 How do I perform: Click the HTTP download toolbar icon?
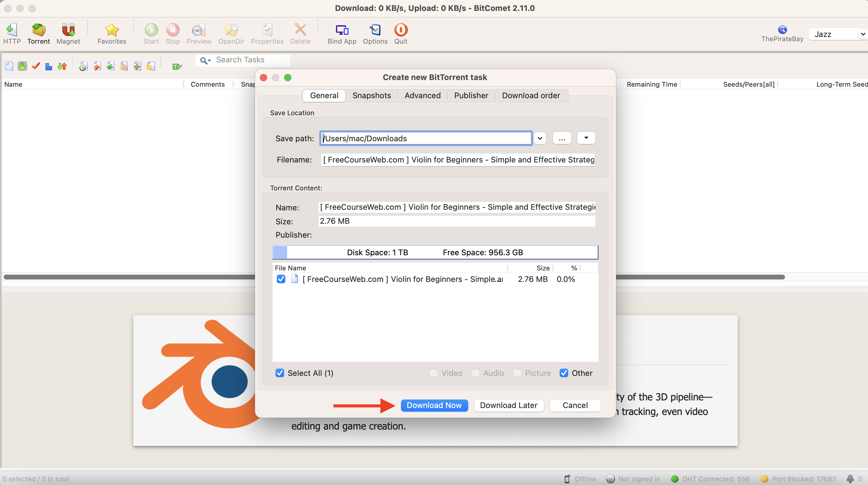pos(12,34)
